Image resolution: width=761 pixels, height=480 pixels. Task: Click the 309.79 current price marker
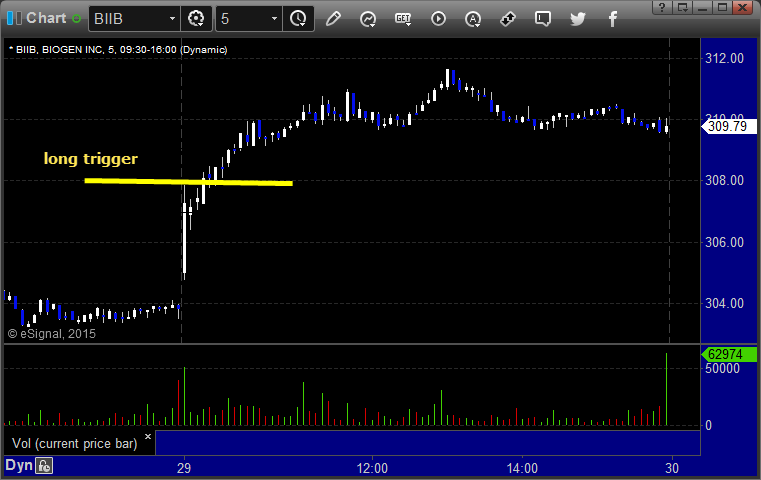pos(729,127)
